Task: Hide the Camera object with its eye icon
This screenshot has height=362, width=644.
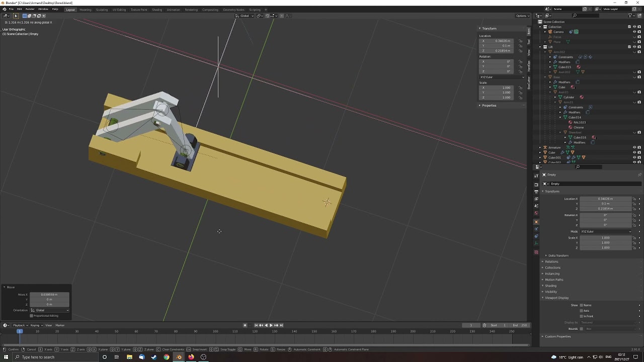Action: point(634,32)
